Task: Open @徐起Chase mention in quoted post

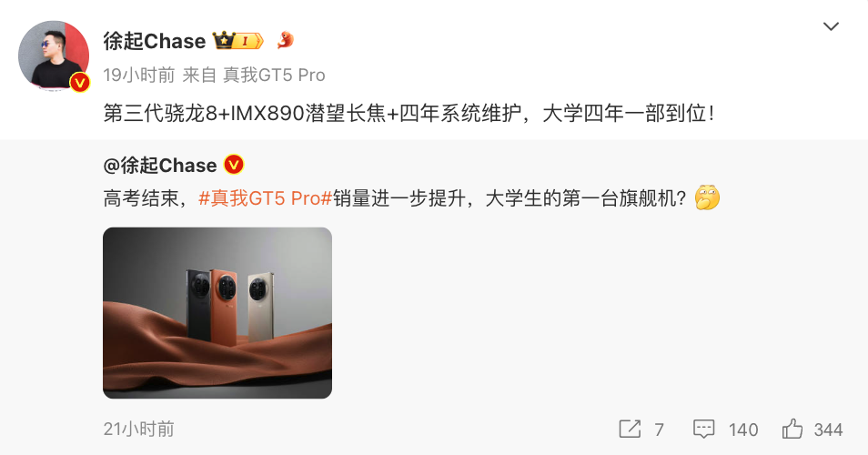Action: [160, 165]
